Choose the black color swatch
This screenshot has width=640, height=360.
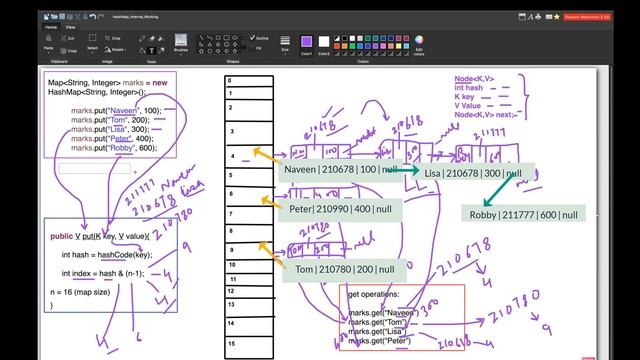coord(344,38)
